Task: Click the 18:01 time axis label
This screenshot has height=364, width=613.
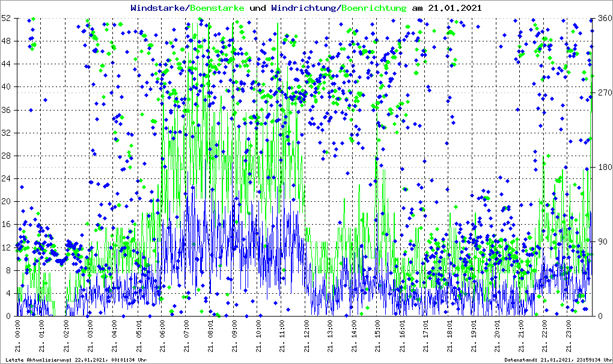Action: (450, 336)
